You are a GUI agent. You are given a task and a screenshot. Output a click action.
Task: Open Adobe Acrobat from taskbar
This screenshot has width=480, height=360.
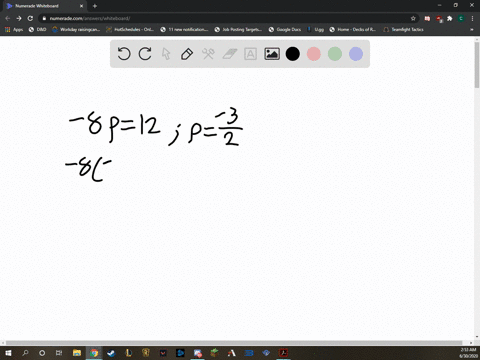283,353
